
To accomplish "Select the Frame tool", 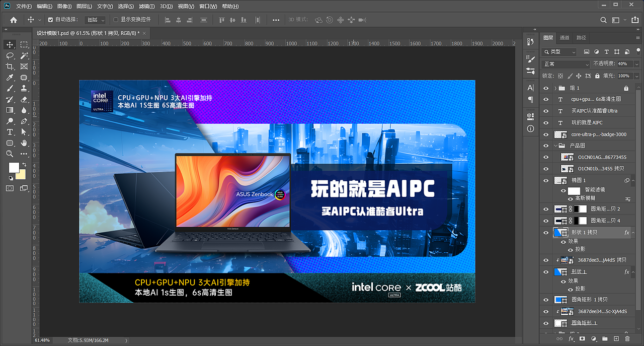I will (x=24, y=66).
